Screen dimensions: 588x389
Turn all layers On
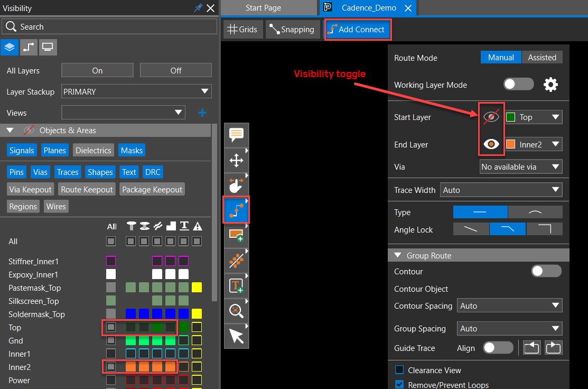pyautogui.click(x=97, y=70)
